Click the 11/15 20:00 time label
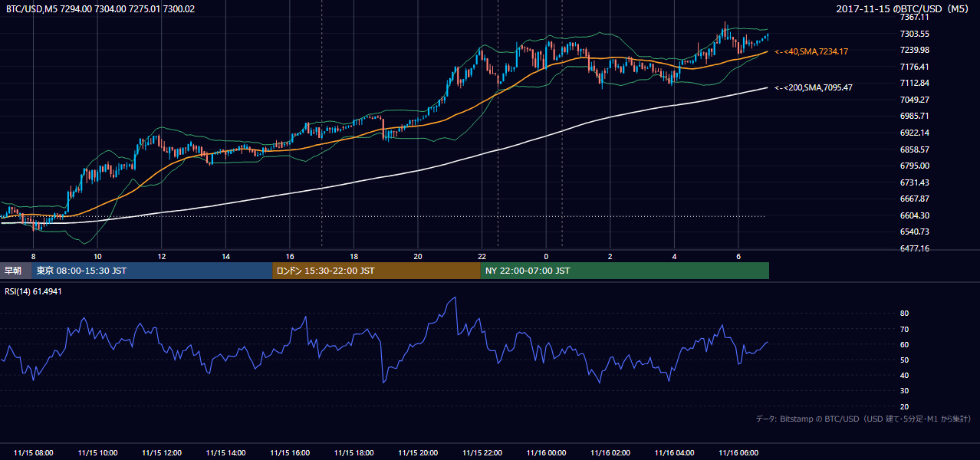The image size is (980, 460). (x=418, y=453)
